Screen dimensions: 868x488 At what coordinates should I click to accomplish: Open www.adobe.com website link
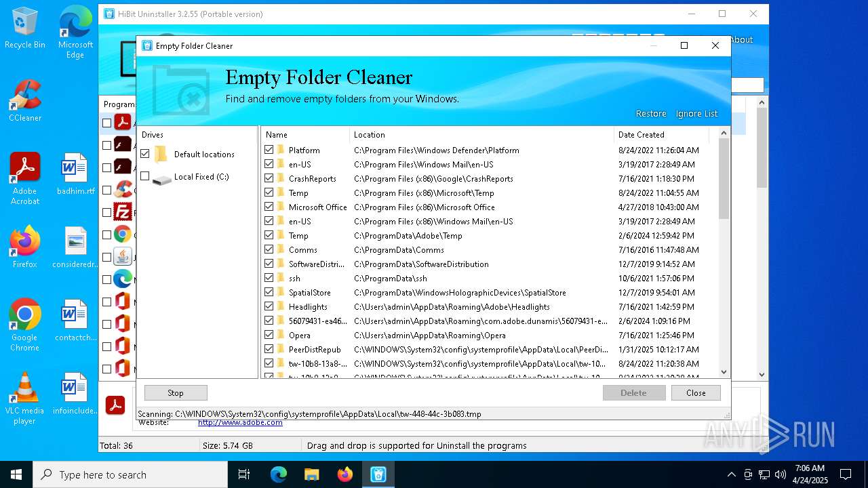click(x=240, y=422)
